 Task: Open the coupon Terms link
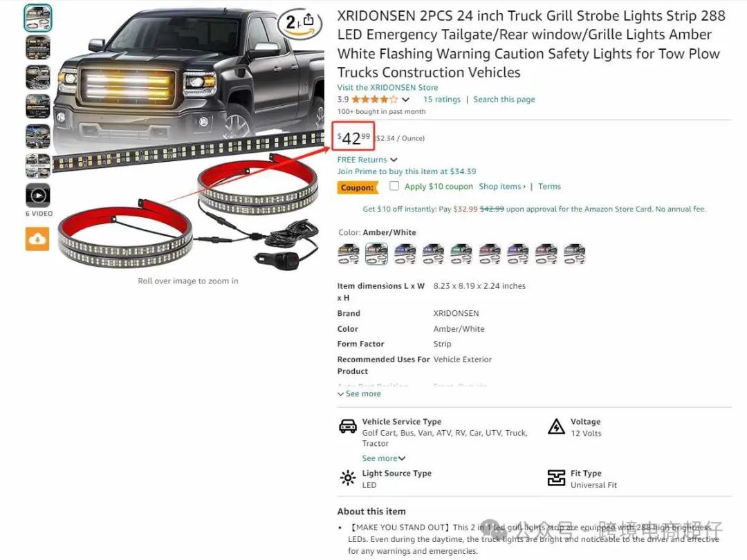[x=549, y=186]
